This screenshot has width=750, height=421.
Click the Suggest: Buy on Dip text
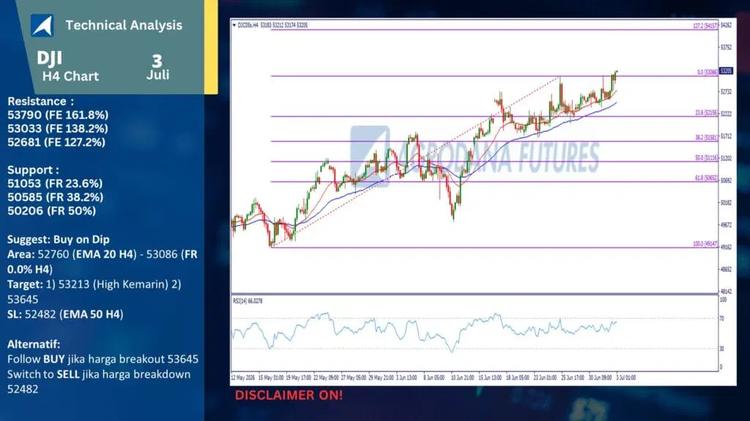58,239
